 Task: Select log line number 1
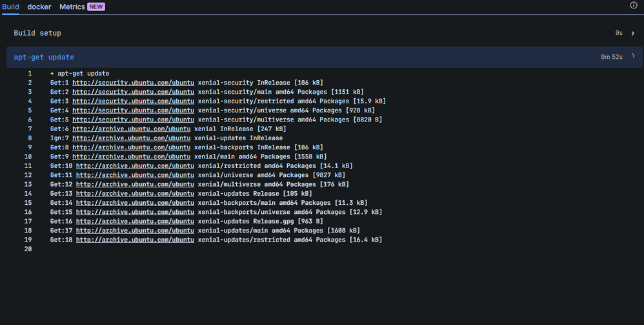click(30, 73)
